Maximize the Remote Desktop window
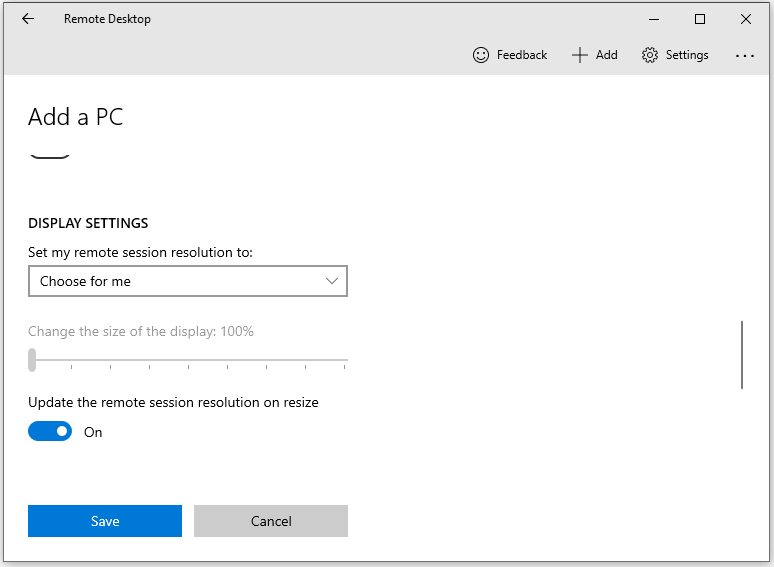The height and width of the screenshot is (567, 774). click(x=699, y=19)
